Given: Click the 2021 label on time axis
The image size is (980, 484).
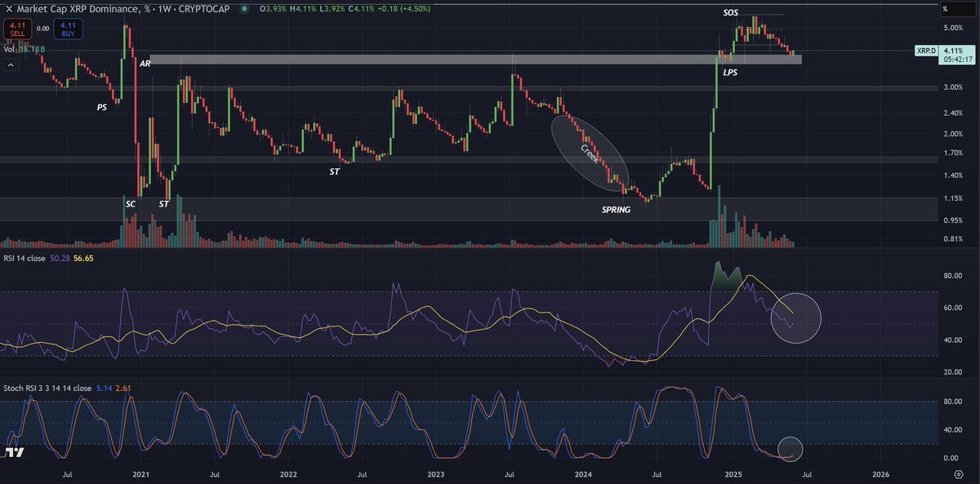Looking at the screenshot, I should pos(140,473).
